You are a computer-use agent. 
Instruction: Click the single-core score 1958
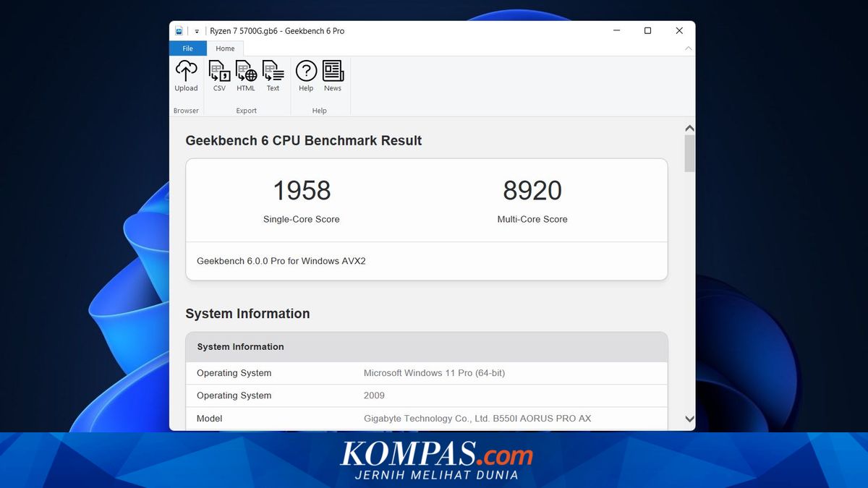point(302,191)
